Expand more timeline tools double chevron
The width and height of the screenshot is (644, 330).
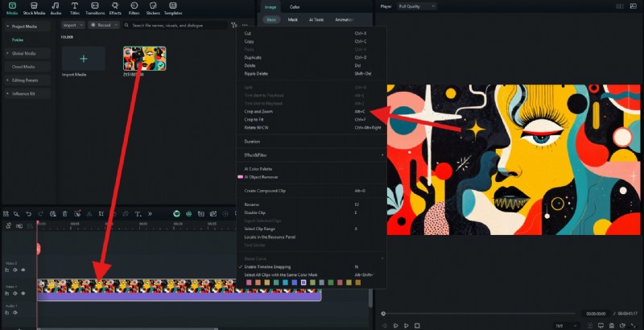pos(150,214)
